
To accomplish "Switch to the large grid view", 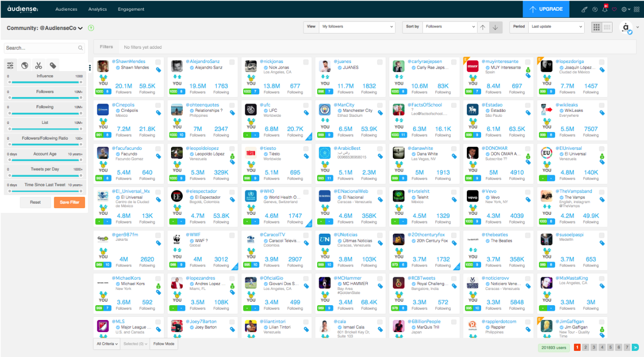I will (597, 27).
